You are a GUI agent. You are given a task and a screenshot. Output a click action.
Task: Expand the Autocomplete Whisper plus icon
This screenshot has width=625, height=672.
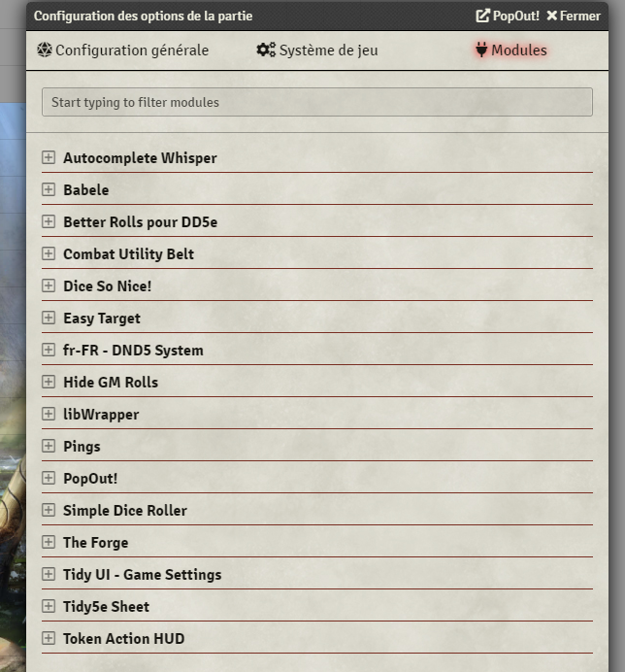click(x=49, y=157)
